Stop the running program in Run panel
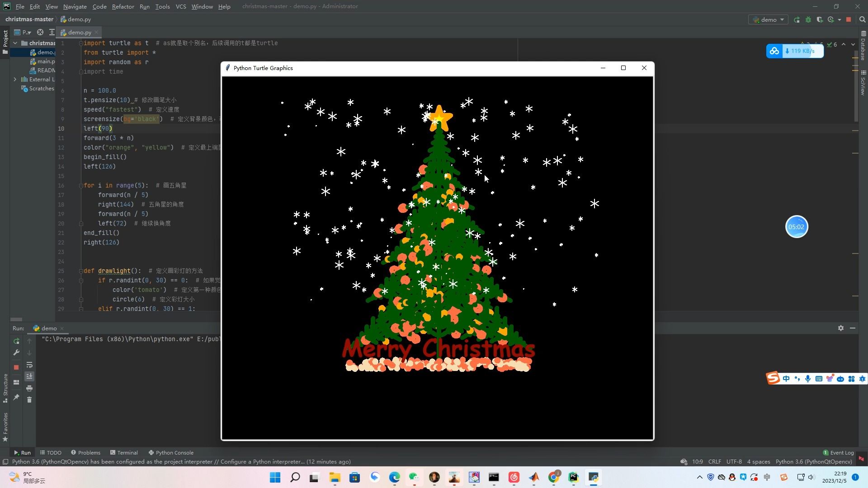This screenshot has height=488, width=868. pyautogui.click(x=16, y=367)
